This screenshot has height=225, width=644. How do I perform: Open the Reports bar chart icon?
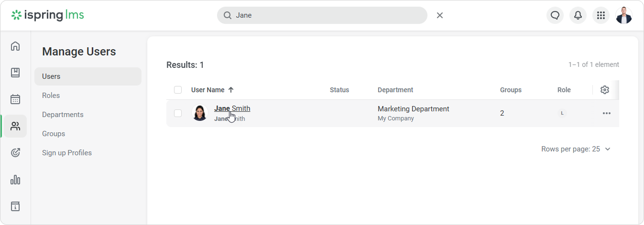point(15,180)
